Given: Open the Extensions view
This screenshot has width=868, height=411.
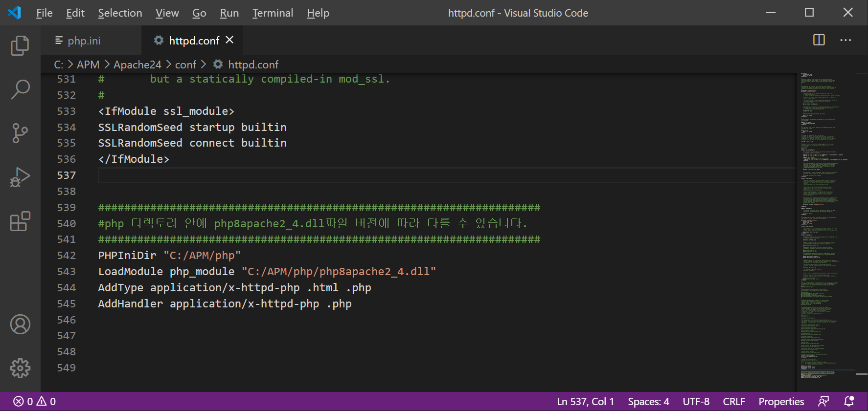Looking at the screenshot, I should coord(20,221).
